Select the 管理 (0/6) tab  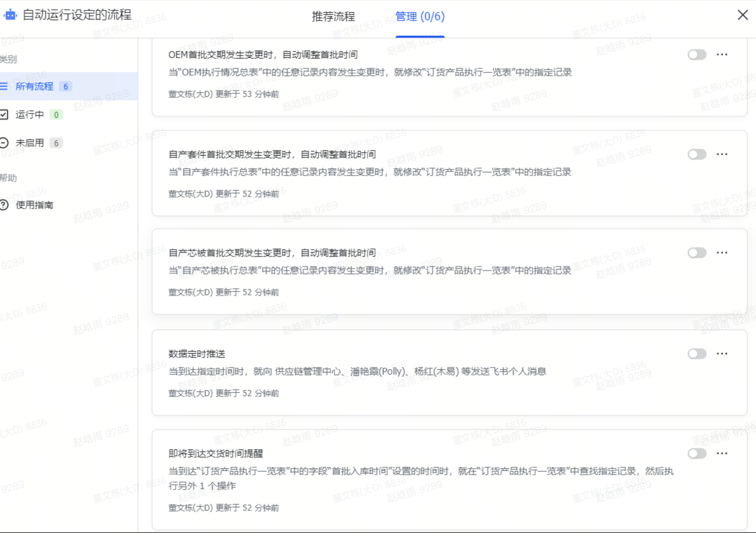420,16
